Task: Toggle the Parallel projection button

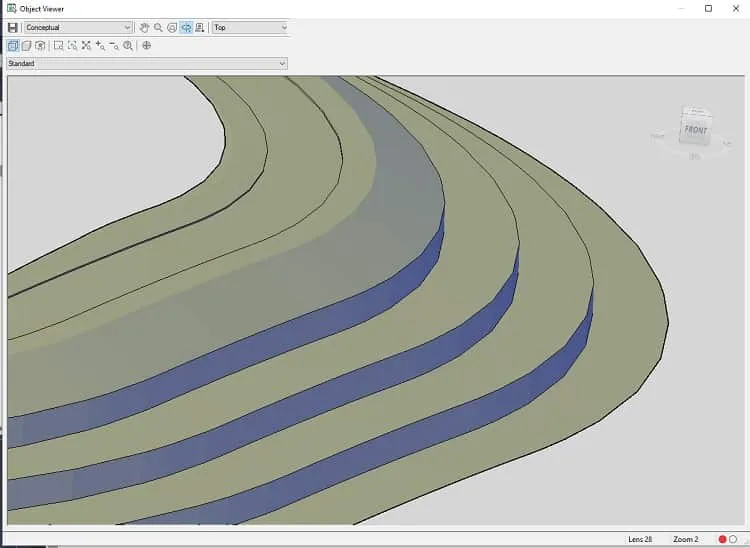Action: 13,45
